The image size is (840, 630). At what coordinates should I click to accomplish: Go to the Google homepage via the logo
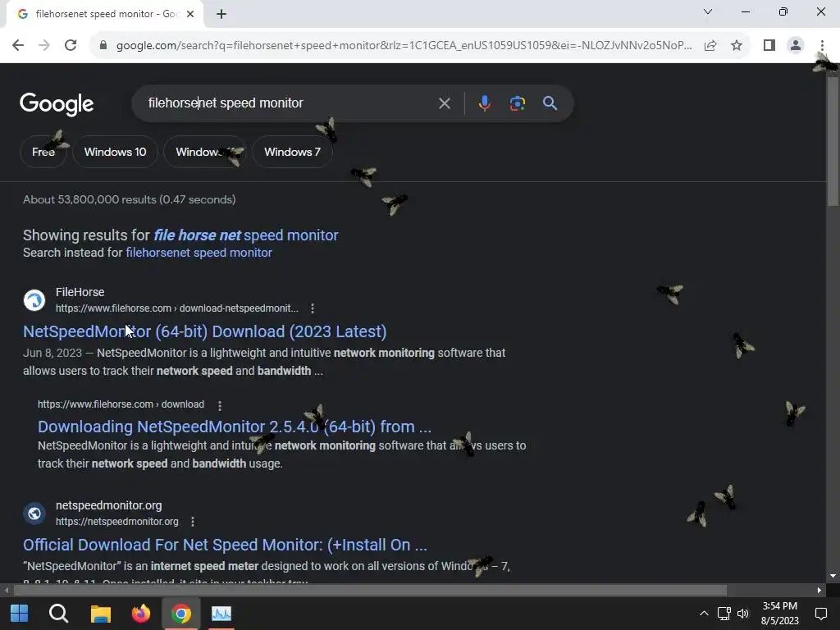click(x=57, y=104)
